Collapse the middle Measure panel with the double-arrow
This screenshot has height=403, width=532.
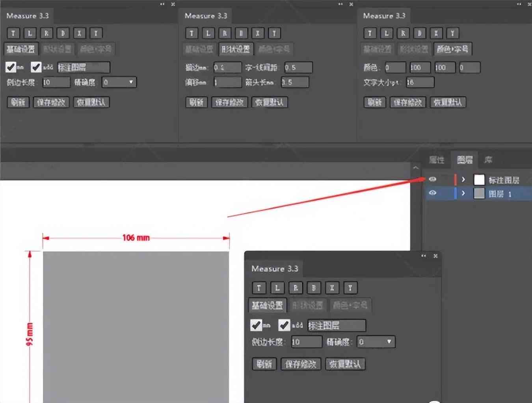coord(340,4)
